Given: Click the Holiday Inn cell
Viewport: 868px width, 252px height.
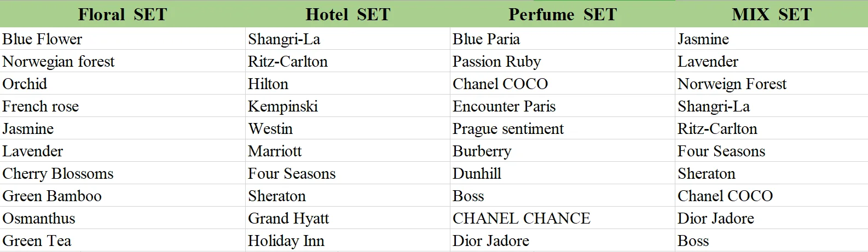Looking at the screenshot, I should click(348, 241).
